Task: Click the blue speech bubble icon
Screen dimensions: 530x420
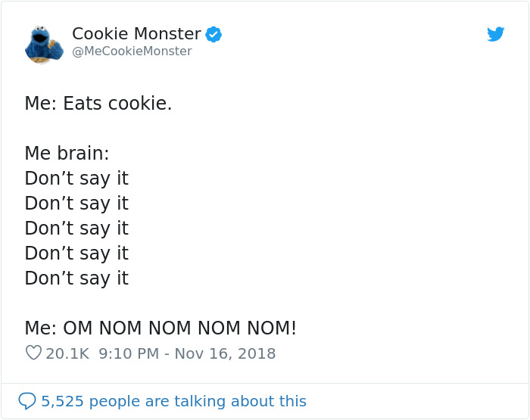Action: [27, 400]
